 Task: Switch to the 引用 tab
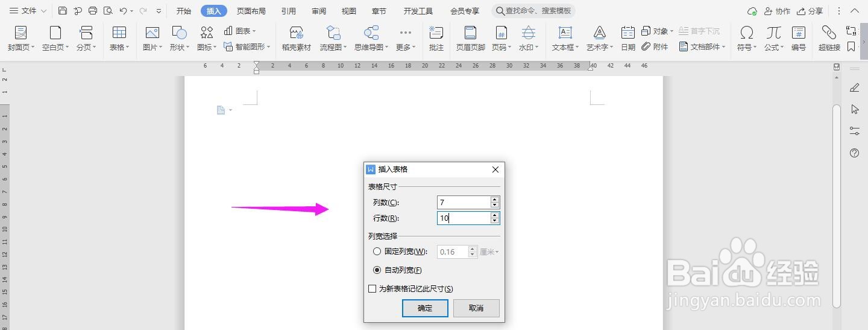point(288,11)
